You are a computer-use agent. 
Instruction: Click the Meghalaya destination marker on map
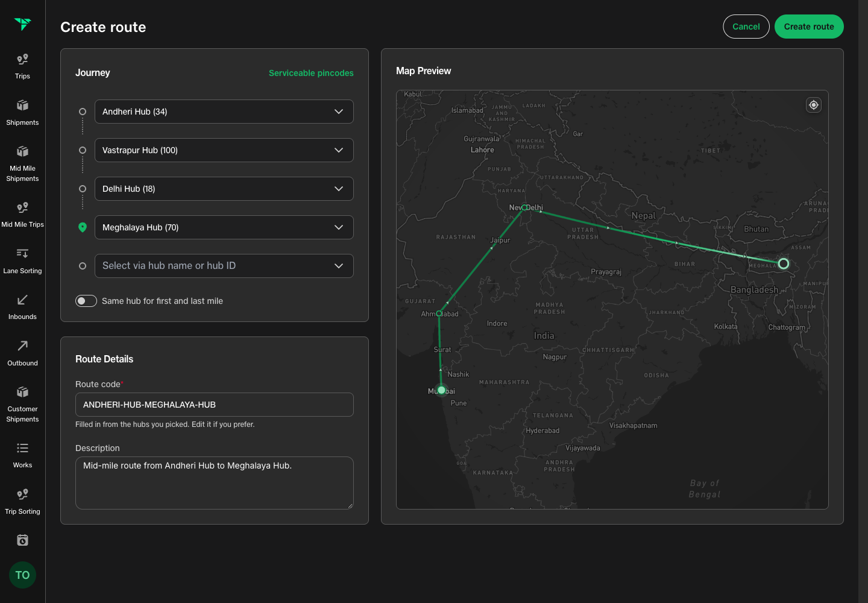point(784,264)
